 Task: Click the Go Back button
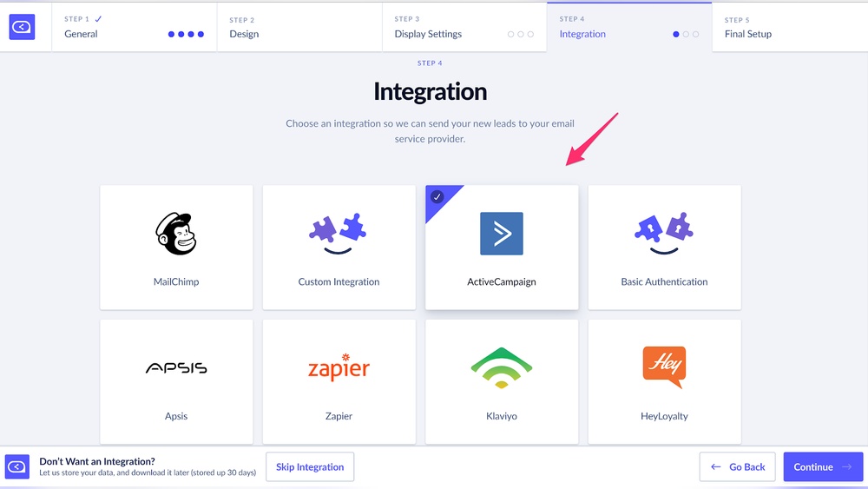[737, 466]
